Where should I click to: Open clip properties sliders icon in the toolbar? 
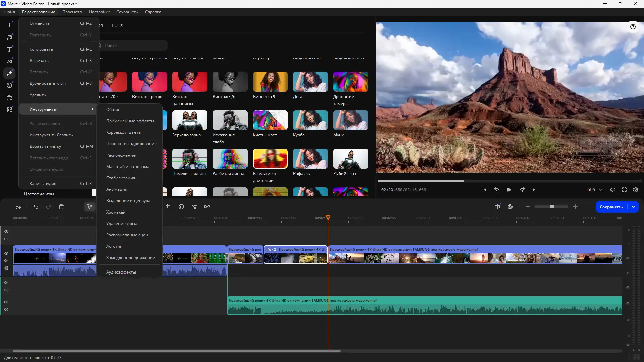point(194,207)
